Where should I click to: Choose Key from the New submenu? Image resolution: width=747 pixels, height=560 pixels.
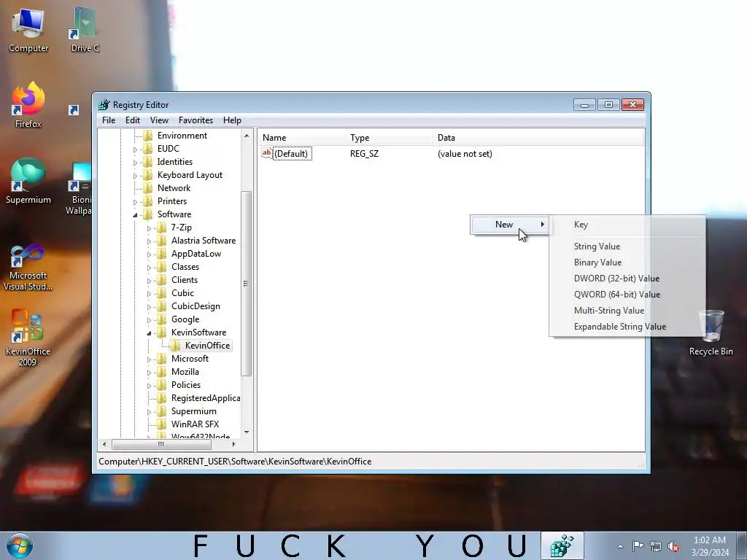click(x=627, y=225)
